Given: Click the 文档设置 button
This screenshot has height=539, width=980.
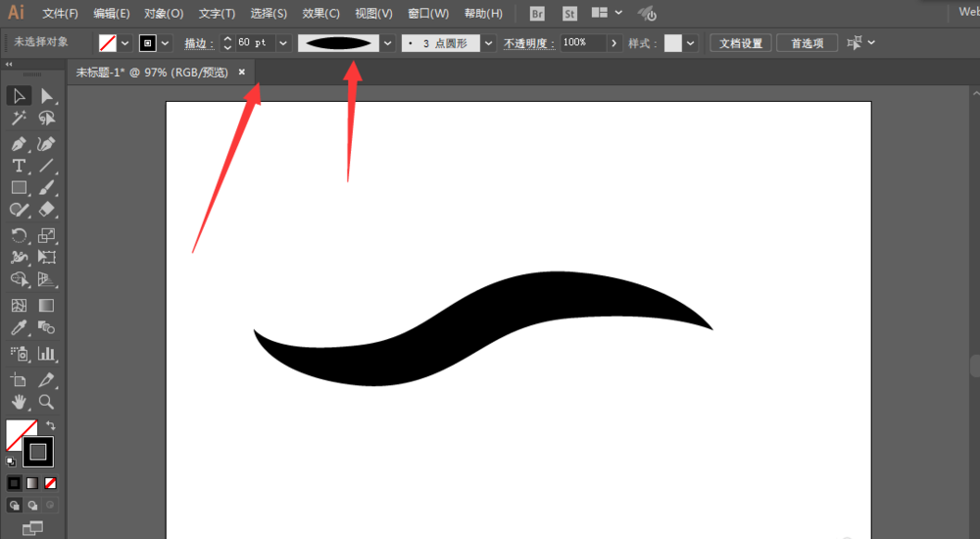Looking at the screenshot, I should [740, 43].
